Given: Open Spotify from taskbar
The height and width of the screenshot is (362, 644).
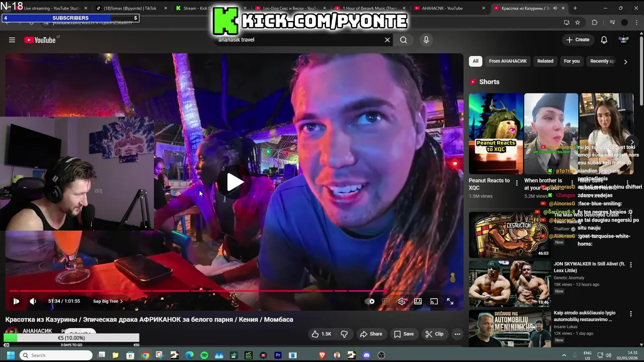Looking at the screenshot, I should click(x=204, y=355).
